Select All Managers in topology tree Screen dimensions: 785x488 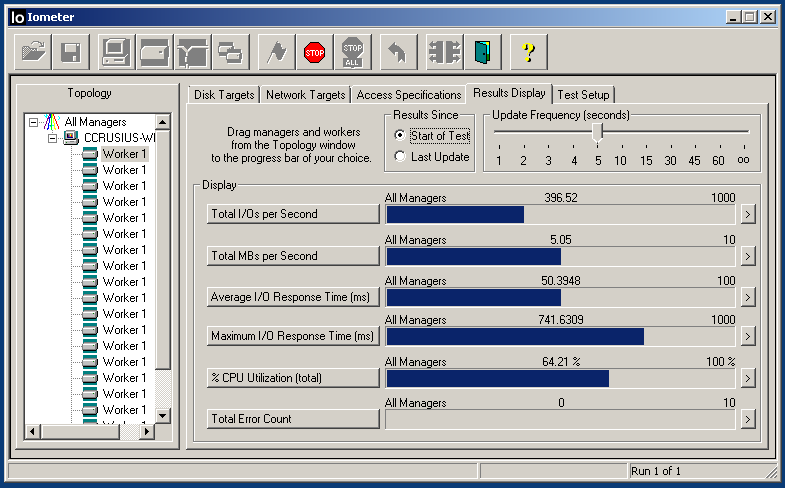(95, 122)
